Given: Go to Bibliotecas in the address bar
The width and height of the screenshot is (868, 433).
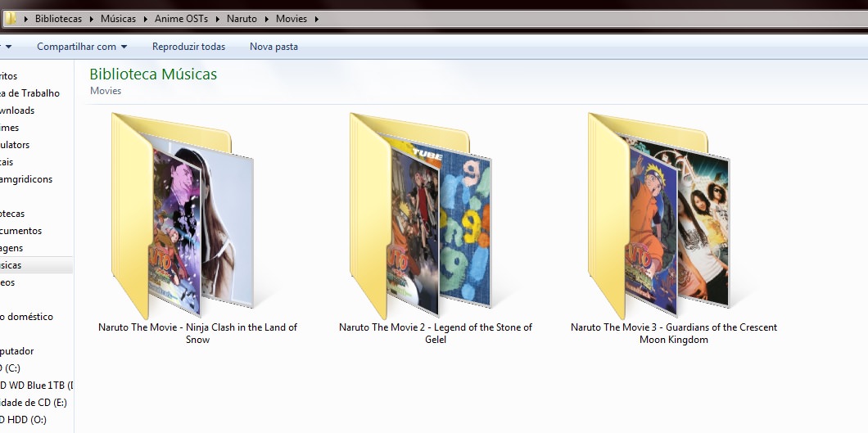Looking at the screenshot, I should pyautogui.click(x=58, y=19).
